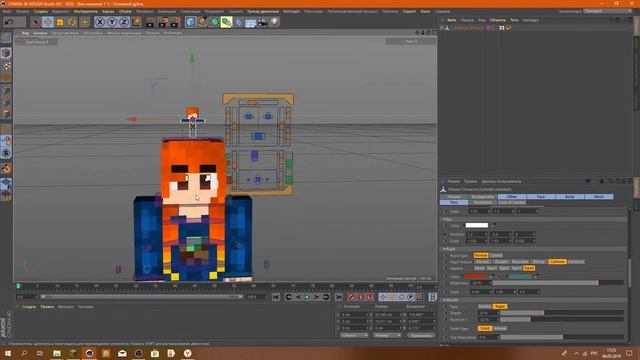Viewport: 640px width, 360px height.
Task: Switch to Model mode in left palette
Action: 6,53
